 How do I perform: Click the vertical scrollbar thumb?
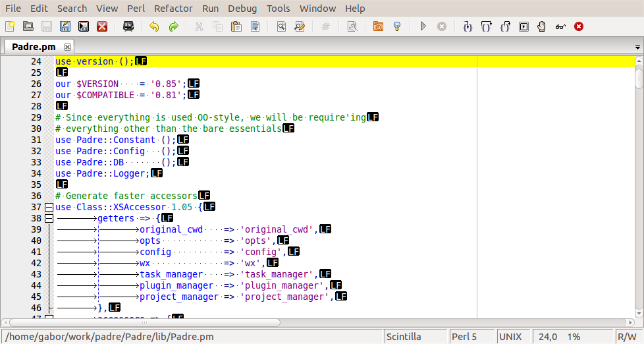[639, 77]
